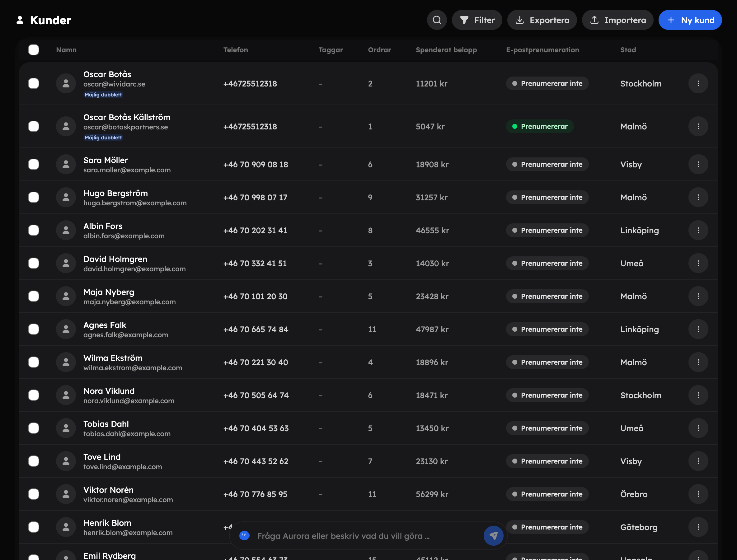Open the kebab menu for Wilma Ekström
Image resolution: width=737 pixels, height=560 pixels.
click(x=698, y=362)
